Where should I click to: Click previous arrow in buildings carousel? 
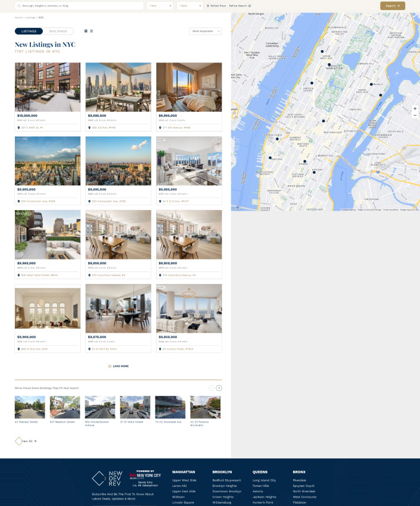(x=211, y=388)
